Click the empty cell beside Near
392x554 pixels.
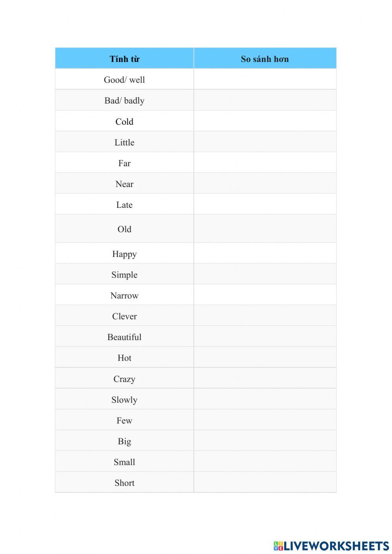pos(265,183)
